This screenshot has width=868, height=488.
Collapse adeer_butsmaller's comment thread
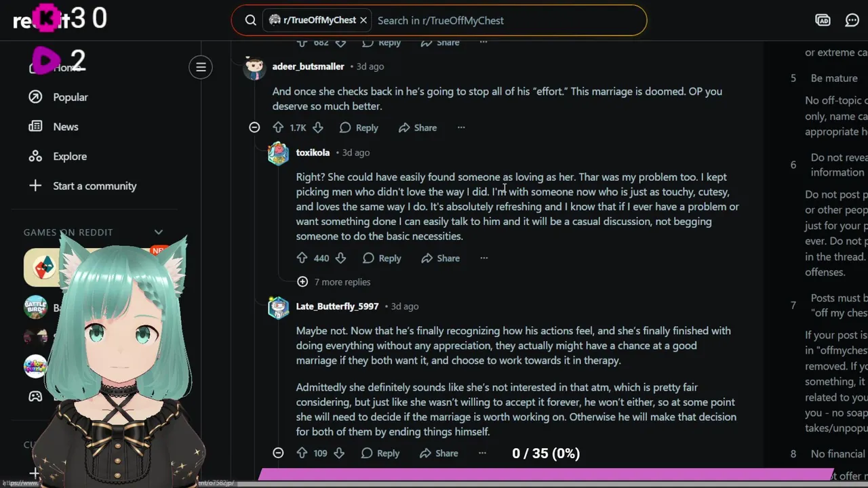[x=254, y=127]
